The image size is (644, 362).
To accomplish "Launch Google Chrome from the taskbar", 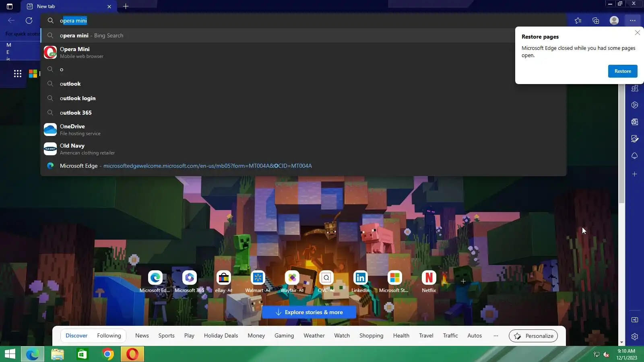I will click(x=107, y=354).
